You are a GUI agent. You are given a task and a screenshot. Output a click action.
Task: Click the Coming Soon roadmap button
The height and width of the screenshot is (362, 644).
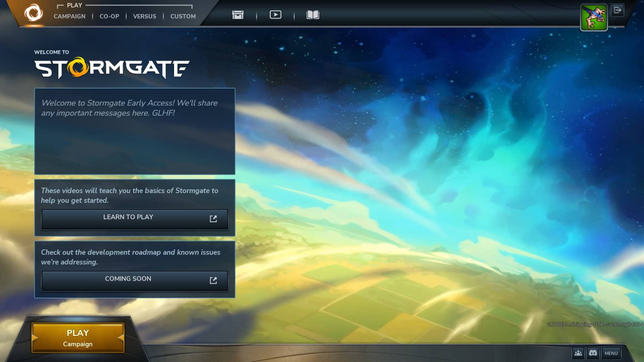pyautogui.click(x=134, y=281)
